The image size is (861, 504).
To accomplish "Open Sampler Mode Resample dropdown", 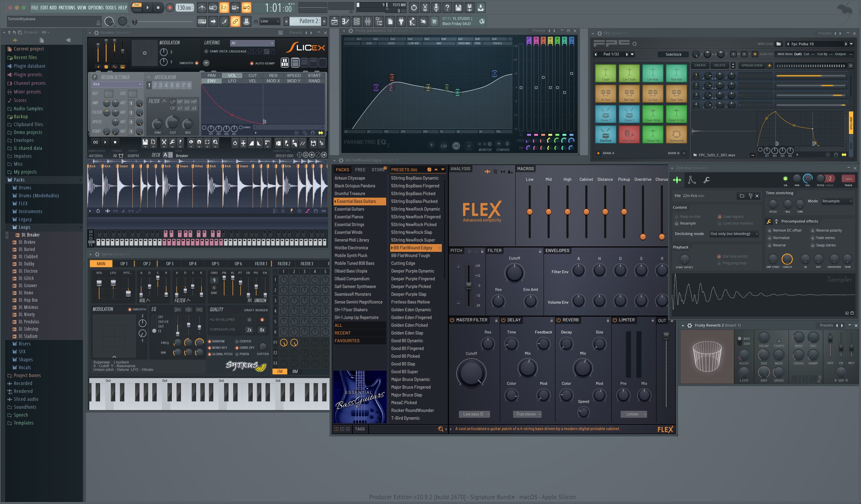I will (x=837, y=201).
